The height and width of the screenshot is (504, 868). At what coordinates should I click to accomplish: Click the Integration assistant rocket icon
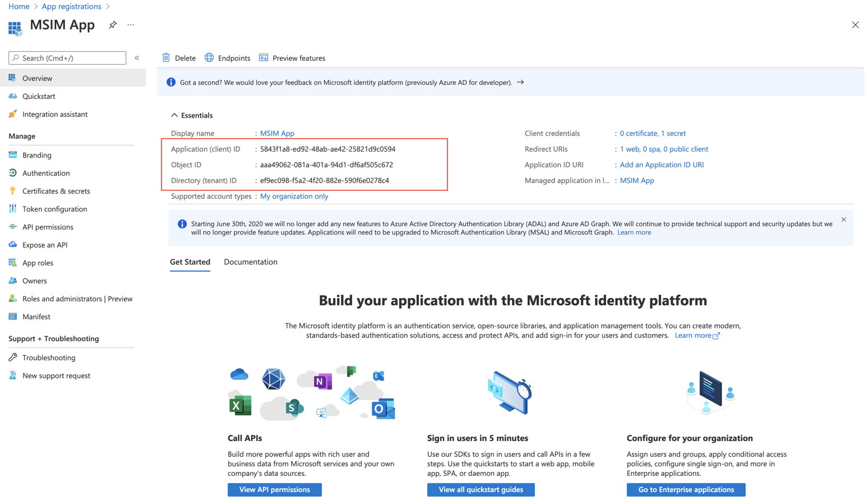click(12, 114)
